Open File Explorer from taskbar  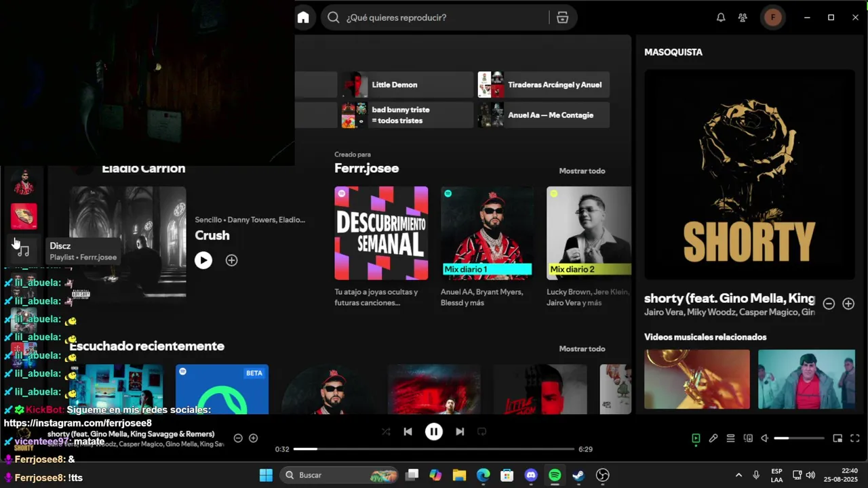(x=459, y=475)
